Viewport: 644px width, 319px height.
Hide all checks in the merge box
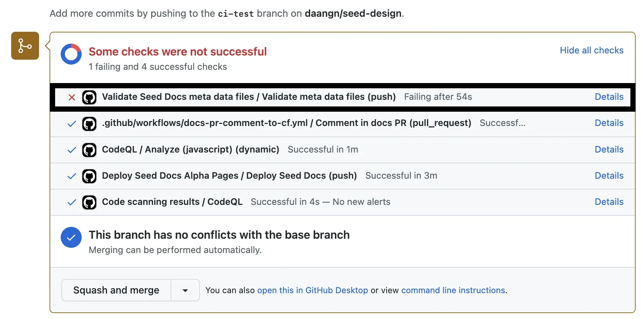click(591, 50)
